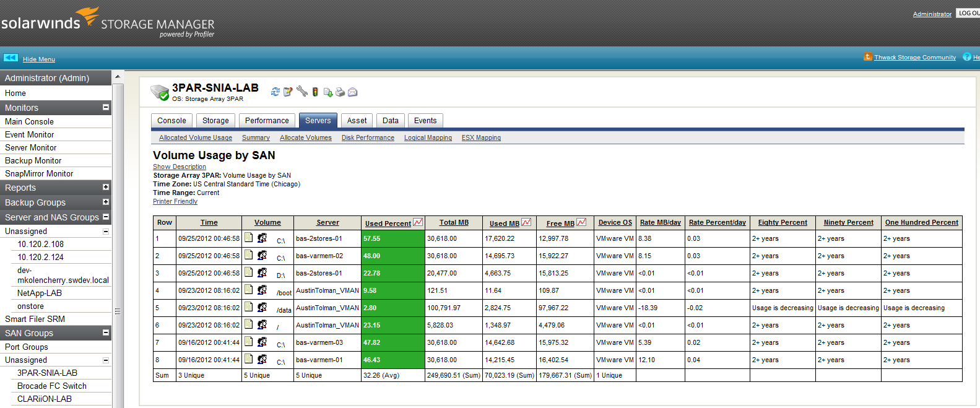The height and width of the screenshot is (408, 980).
Task: Collapse the Monitors menu section
Action: 105,107
